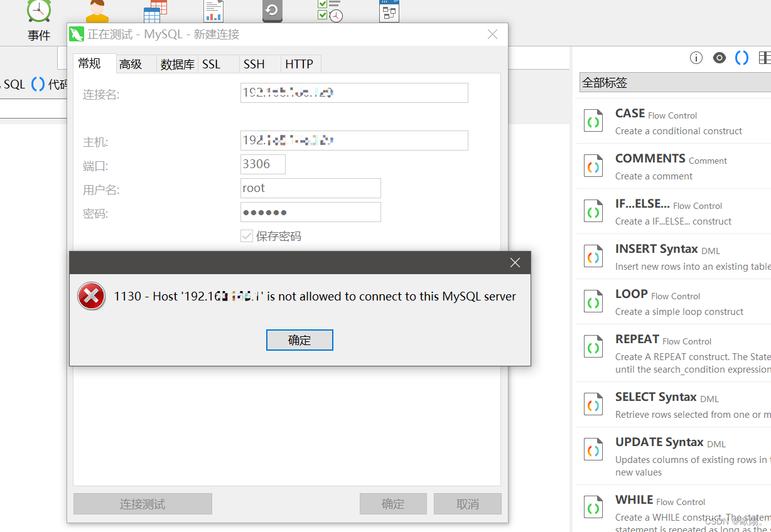
Task: Open the Backup toolbar icon
Action: (272, 11)
